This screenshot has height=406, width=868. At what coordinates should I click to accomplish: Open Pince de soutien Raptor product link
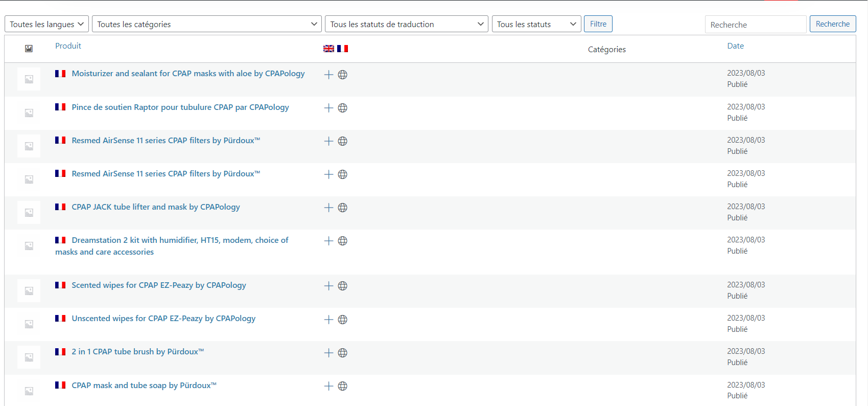180,107
